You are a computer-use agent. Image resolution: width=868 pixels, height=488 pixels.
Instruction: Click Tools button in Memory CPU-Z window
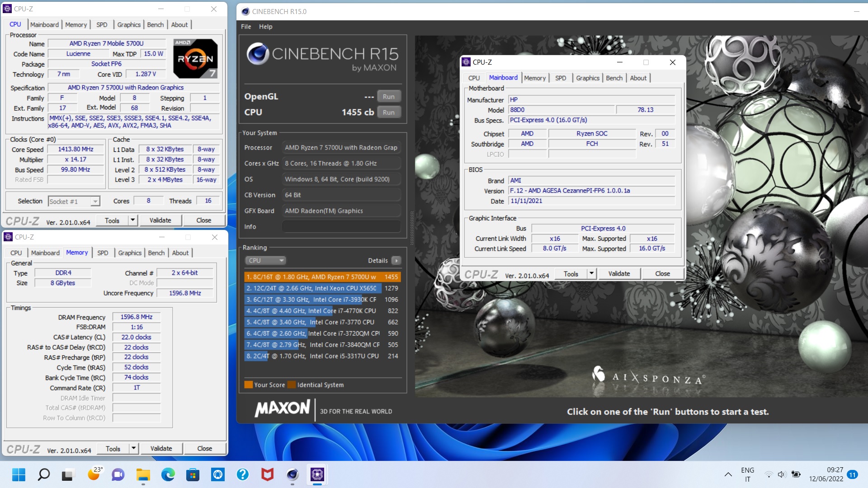[113, 448]
